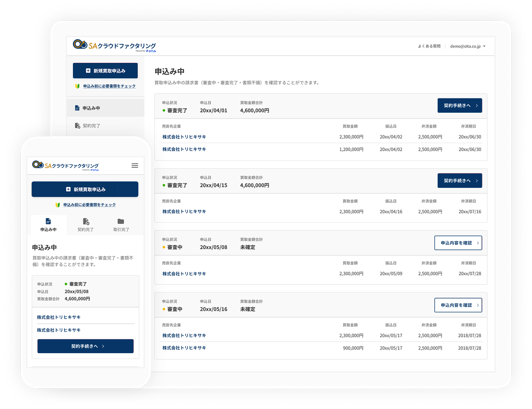Click the 契約完了 document icon in desktop sidebar
This screenshot has height=409, width=532.
click(77, 126)
